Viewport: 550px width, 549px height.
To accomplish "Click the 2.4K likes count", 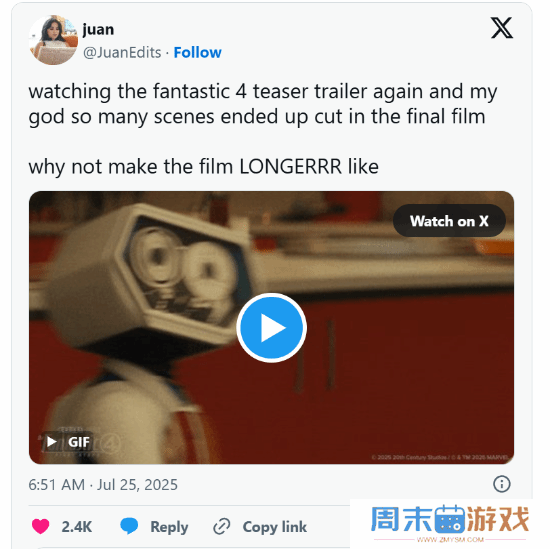I will click(x=77, y=527).
